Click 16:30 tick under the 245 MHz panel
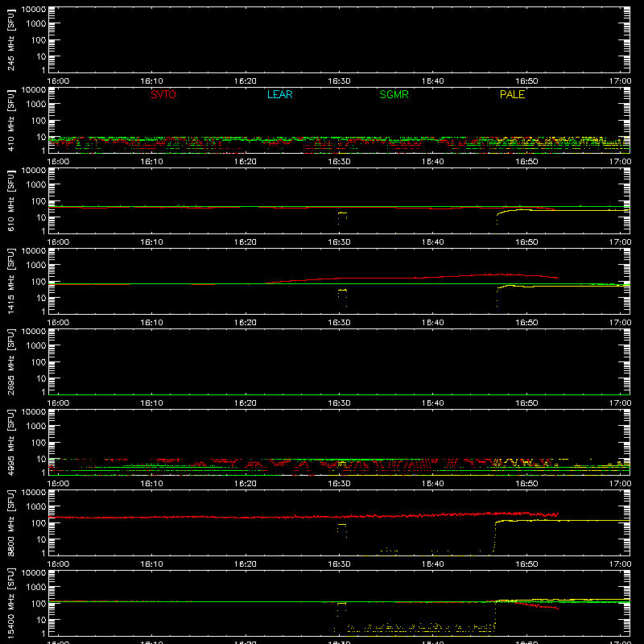 click(339, 81)
